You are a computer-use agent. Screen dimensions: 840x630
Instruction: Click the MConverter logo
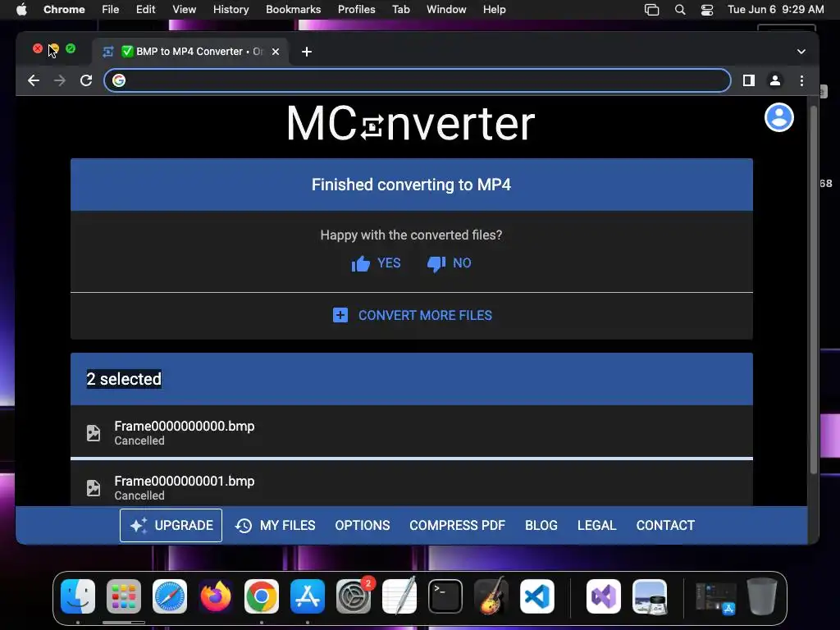coord(411,123)
